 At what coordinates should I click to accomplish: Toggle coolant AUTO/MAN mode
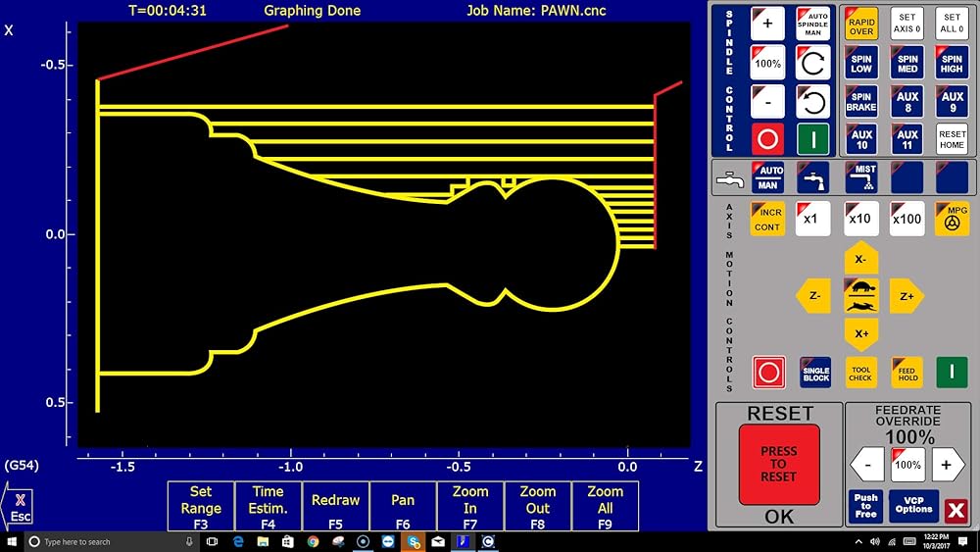click(x=767, y=177)
